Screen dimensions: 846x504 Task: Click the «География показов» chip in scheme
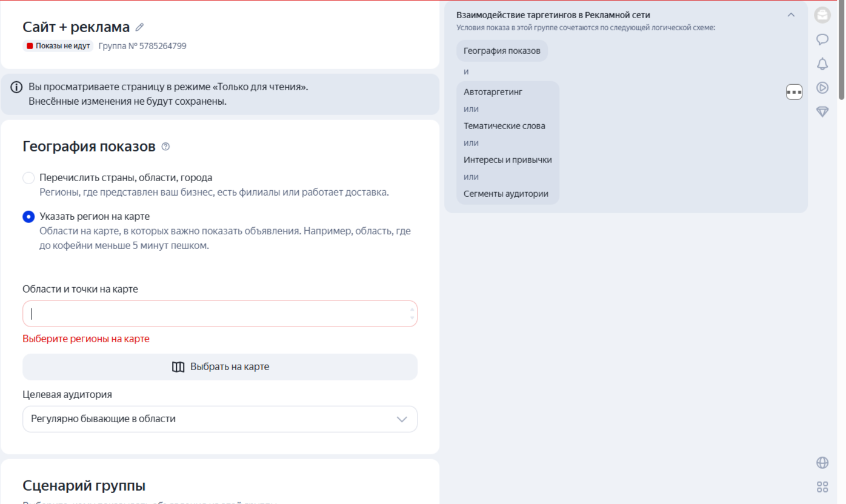502,51
